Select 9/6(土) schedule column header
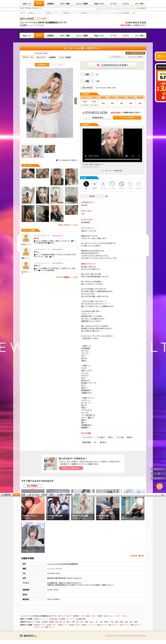166x644 pixels. 85,97
